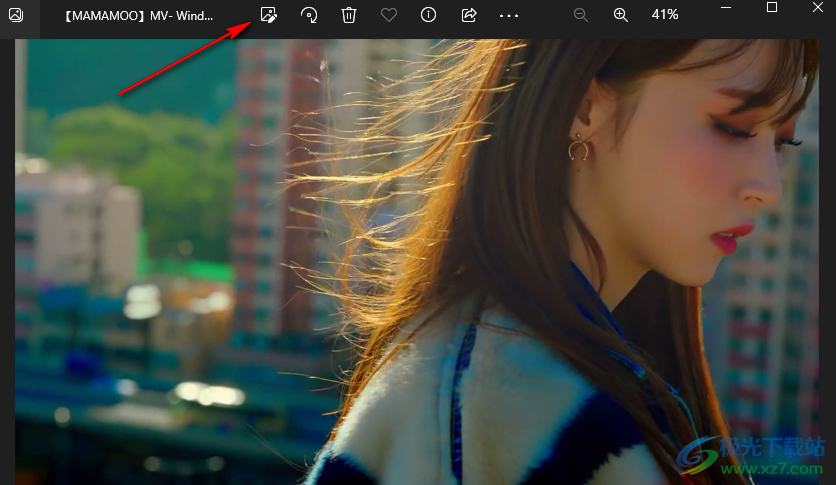This screenshot has width=836, height=485.
Task: Show file info via the circled-i icon
Action: 428,15
